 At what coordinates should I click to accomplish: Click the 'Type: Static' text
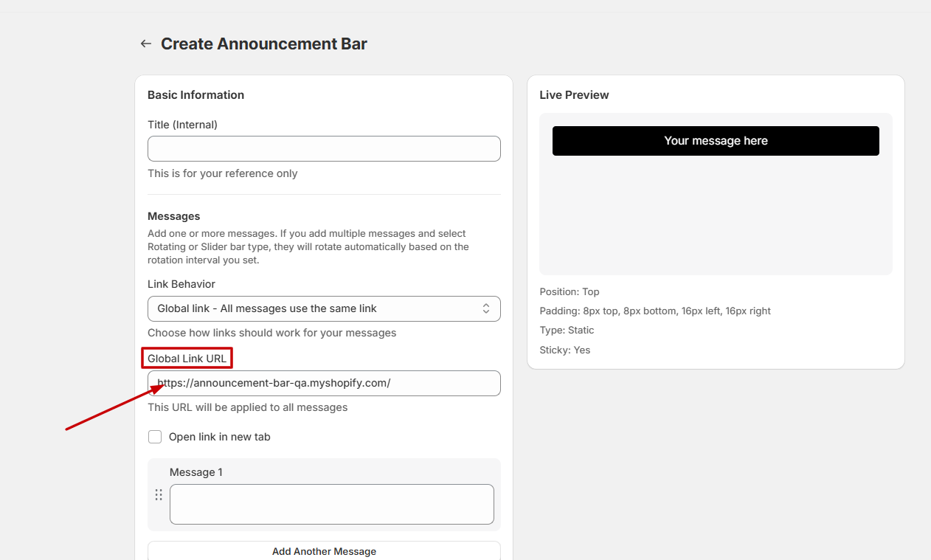[x=567, y=330]
